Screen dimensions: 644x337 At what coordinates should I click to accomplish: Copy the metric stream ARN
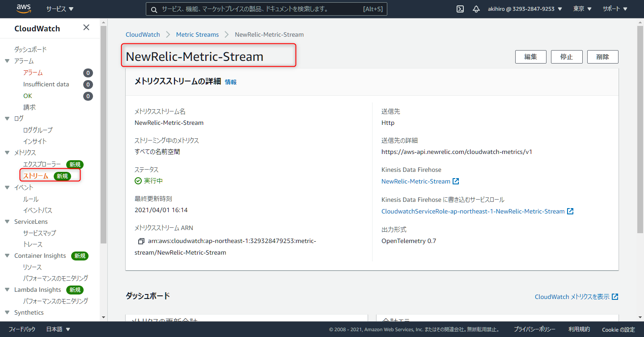(141, 241)
